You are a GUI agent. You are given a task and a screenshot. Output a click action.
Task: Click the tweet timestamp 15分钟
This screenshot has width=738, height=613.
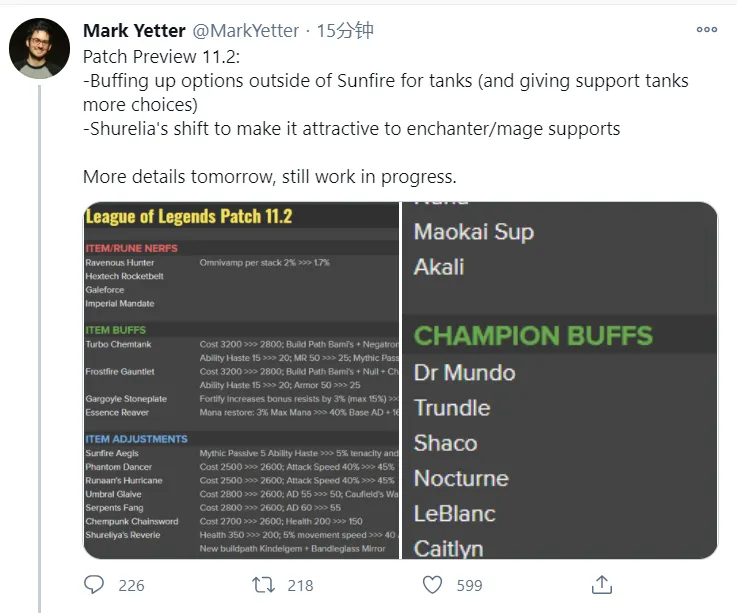click(x=345, y=31)
